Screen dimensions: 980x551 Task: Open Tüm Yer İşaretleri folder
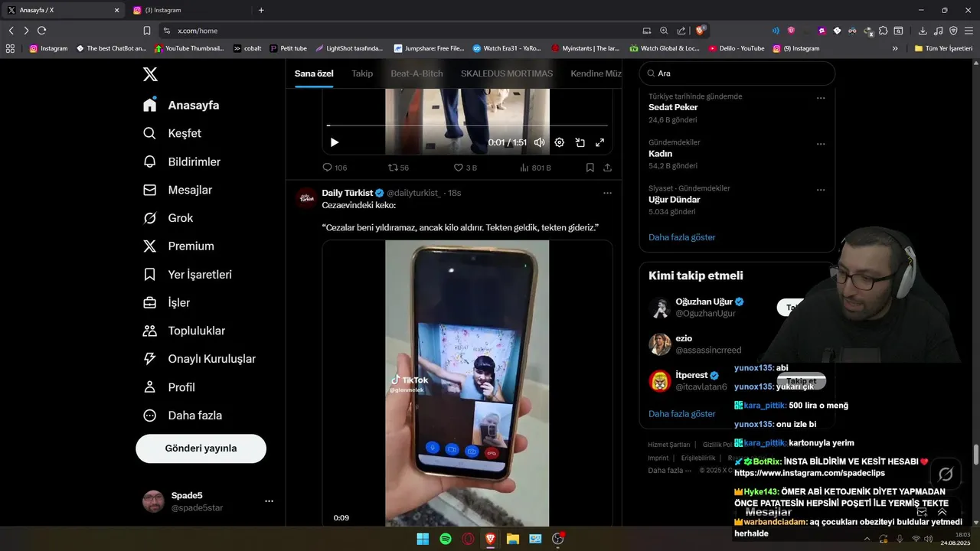pos(943,48)
